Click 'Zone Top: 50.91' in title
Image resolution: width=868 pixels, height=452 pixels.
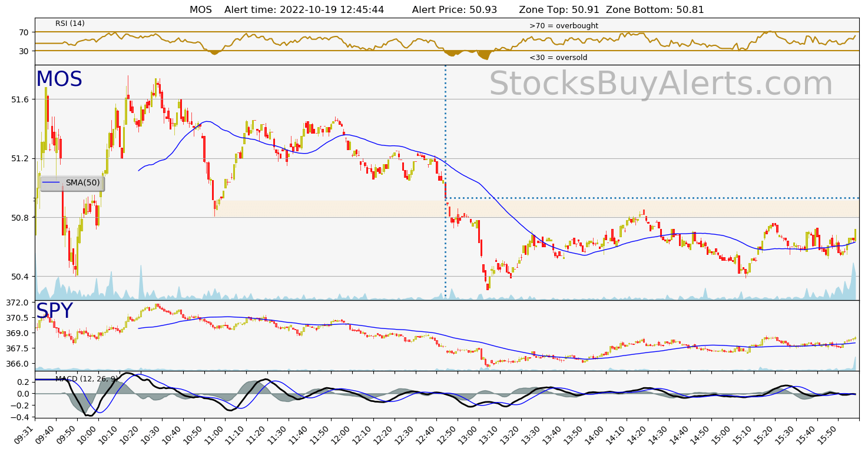coord(559,10)
